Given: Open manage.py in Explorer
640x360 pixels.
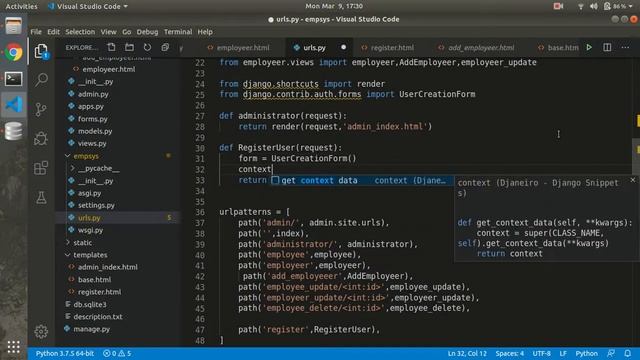Looking at the screenshot, I should point(91,329).
